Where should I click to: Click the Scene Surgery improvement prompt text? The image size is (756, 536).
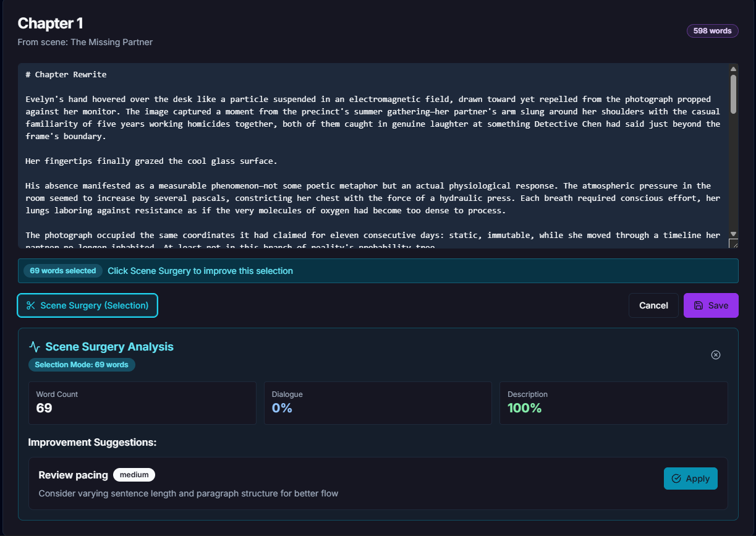[200, 270]
